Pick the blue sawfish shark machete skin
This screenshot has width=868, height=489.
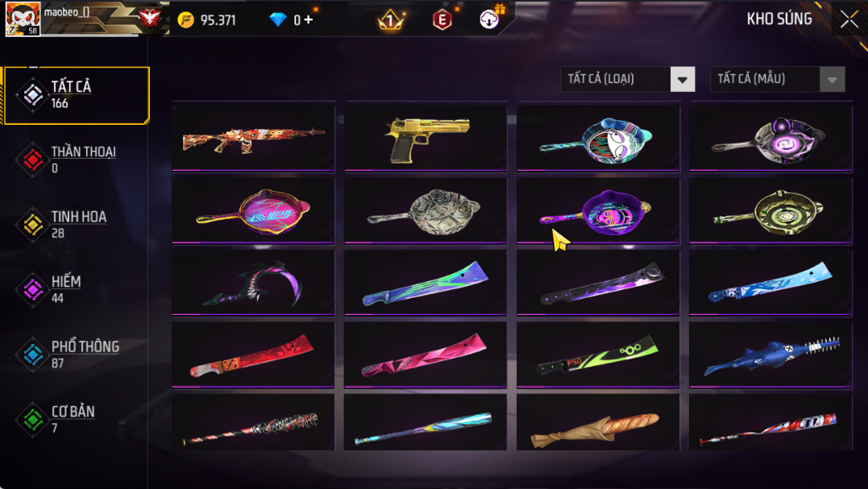click(770, 354)
